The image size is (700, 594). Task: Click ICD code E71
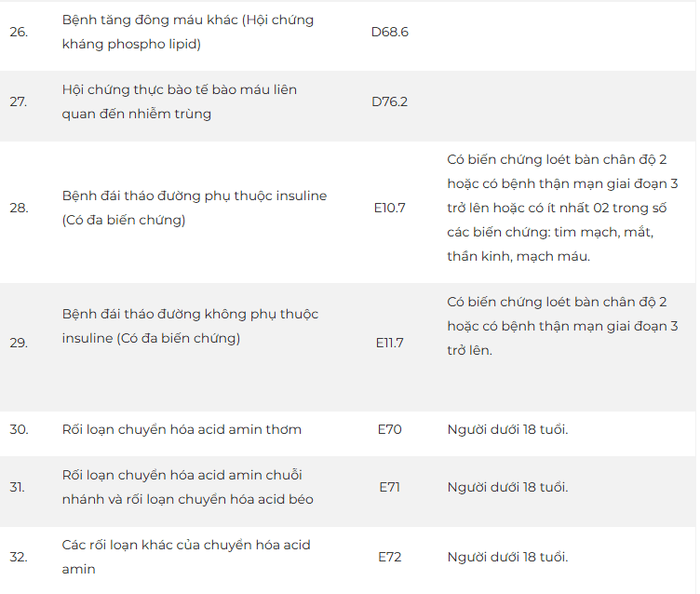389,487
